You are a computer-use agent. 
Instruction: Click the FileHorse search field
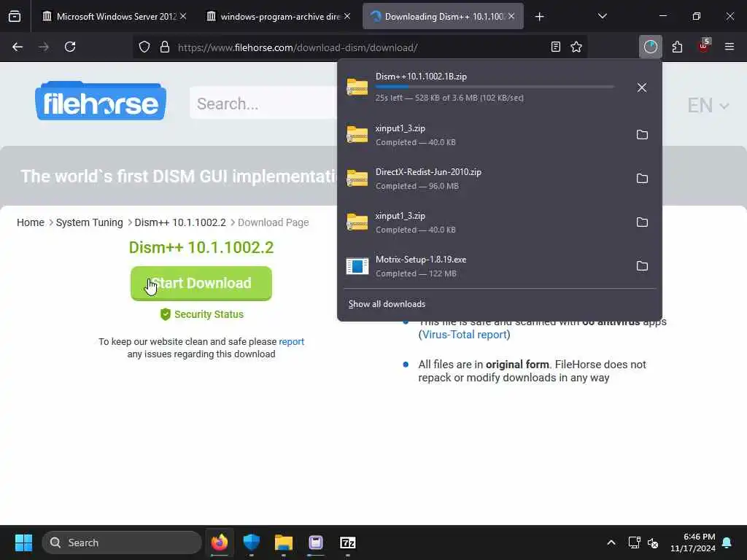click(x=263, y=104)
